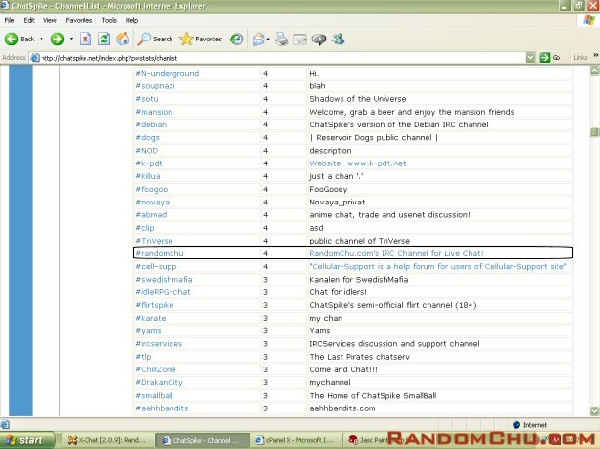The height and width of the screenshot is (449, 600).
Task: Open the #TriVerse channel link
Action: [154, 241]
